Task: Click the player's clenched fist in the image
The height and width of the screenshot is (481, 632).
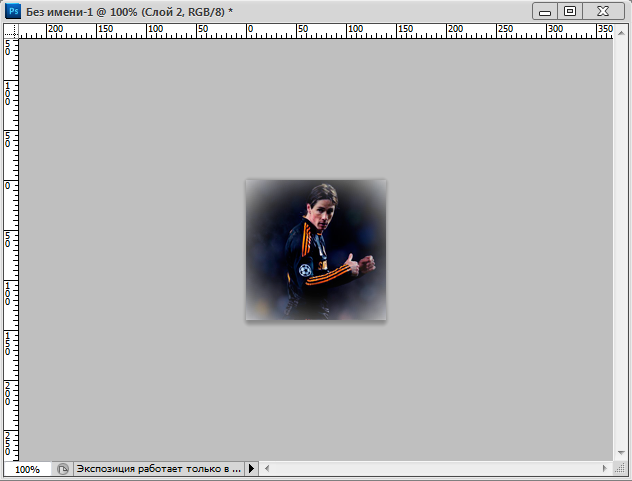Action: pos(366,263)
